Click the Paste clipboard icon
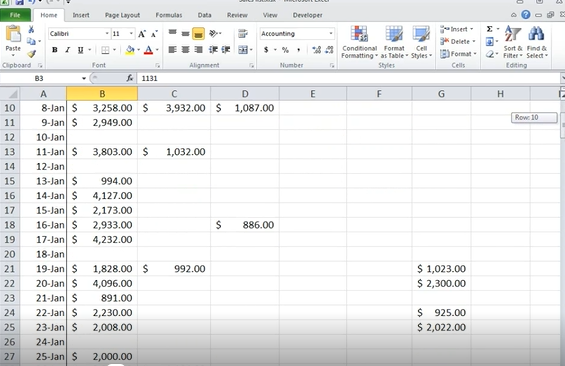 [x=13, y=35]
